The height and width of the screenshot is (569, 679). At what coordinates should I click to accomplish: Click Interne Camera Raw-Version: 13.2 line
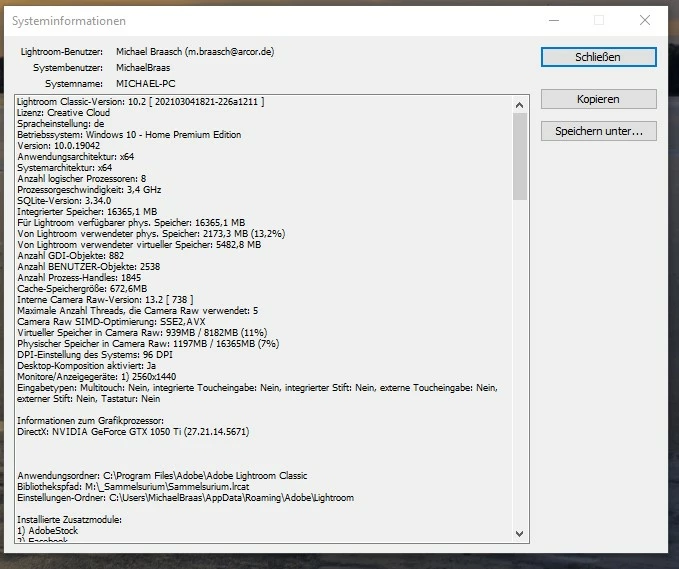[105, 300]
